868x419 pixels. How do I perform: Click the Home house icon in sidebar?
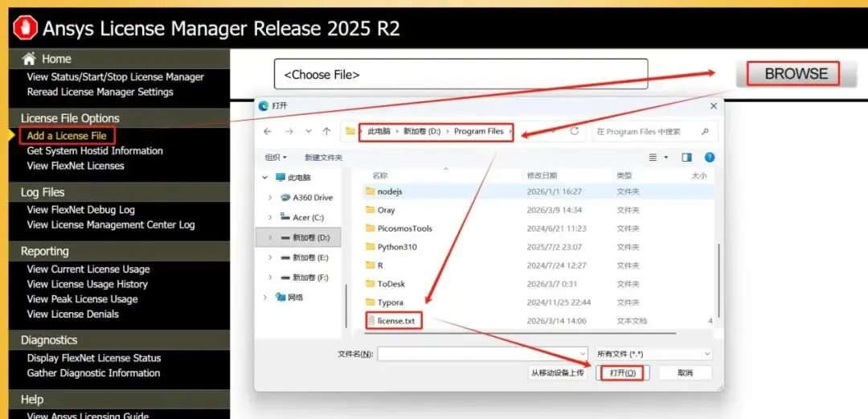(30, 58)
